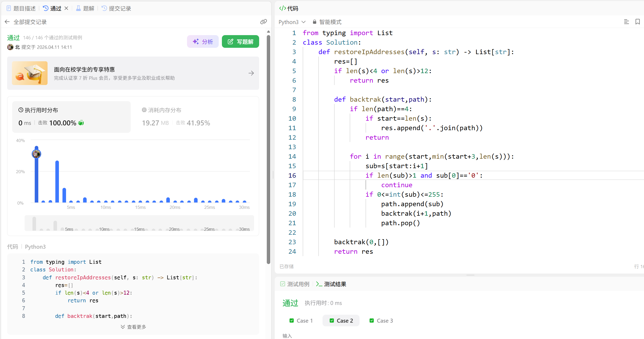Image resolution: width=644 pixels, height=339 pixels.
Task: Click the back arrow beside 全部提交记录
Action: point(7,22)
